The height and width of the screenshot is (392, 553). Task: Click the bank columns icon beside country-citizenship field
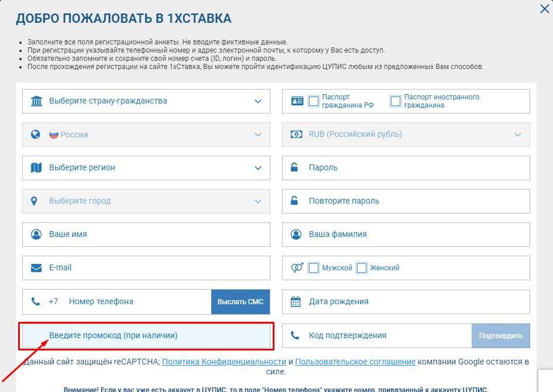tap(36, 101)
